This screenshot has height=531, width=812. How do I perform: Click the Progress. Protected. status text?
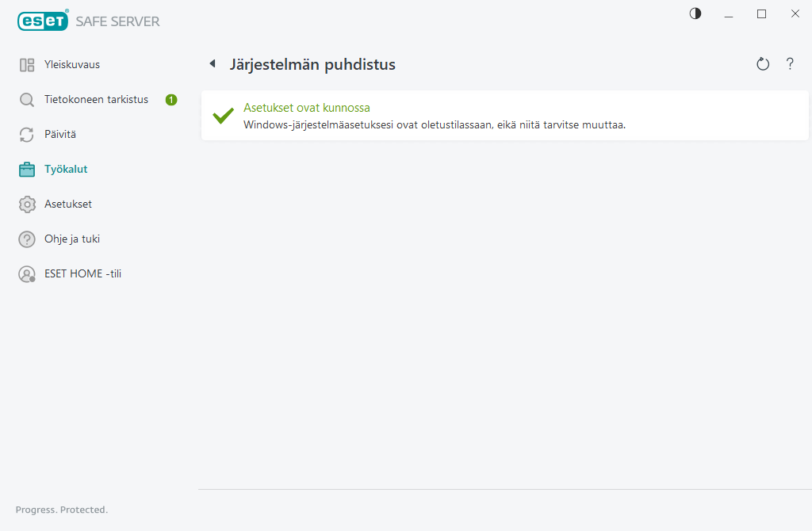click(x=61, y=510)
